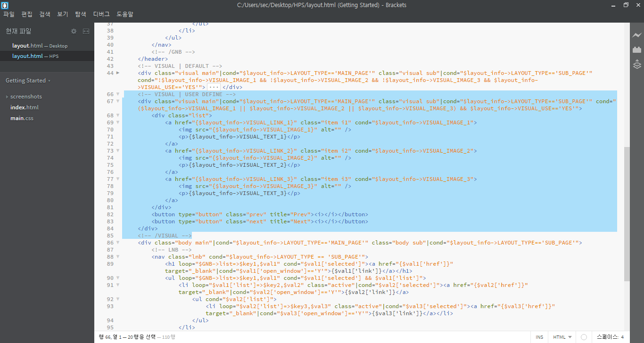Open the HTML language mode dropdown

click(562, 337)
